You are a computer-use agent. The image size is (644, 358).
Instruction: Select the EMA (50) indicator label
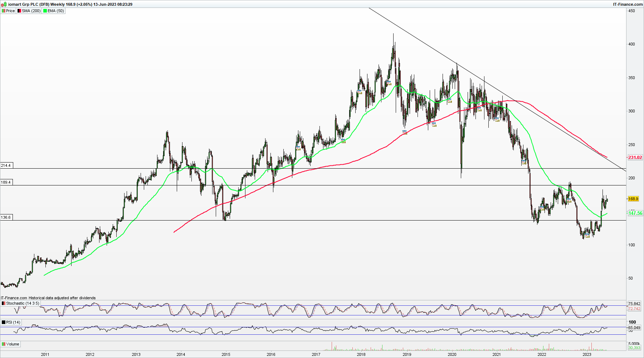(x=56, y=11)
